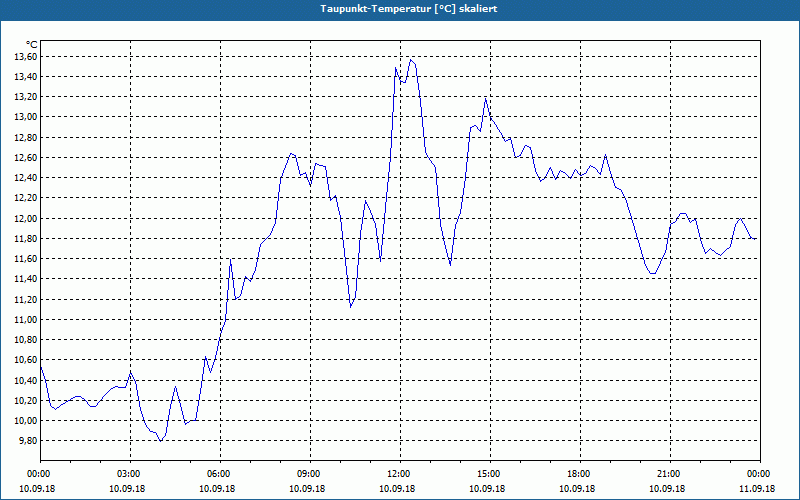This screenshot has width=800, height=500.
Task: Click the °C unit label
Action: tap(32, 45)
